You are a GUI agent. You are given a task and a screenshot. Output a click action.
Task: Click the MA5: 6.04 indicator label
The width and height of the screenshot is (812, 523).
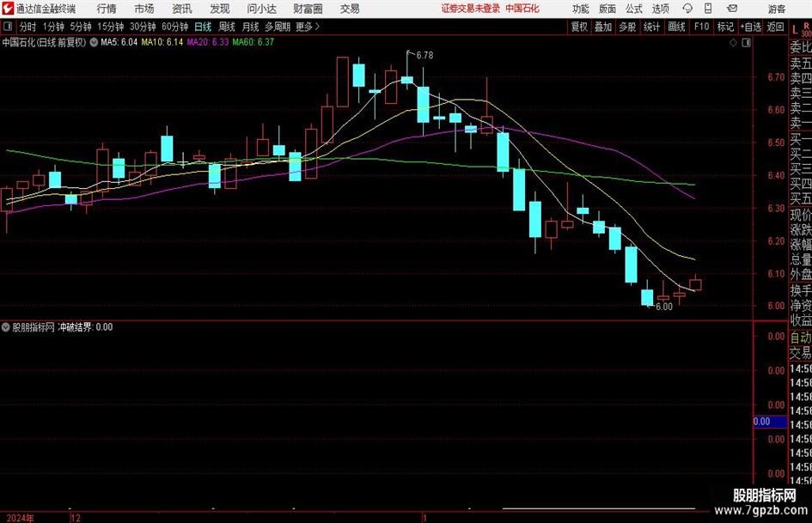(x=119, y=42)
